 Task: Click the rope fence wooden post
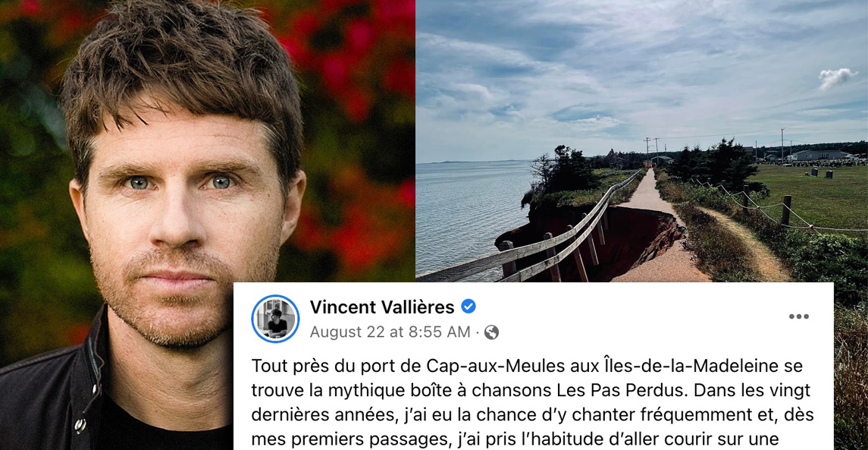tap(786, 210)
